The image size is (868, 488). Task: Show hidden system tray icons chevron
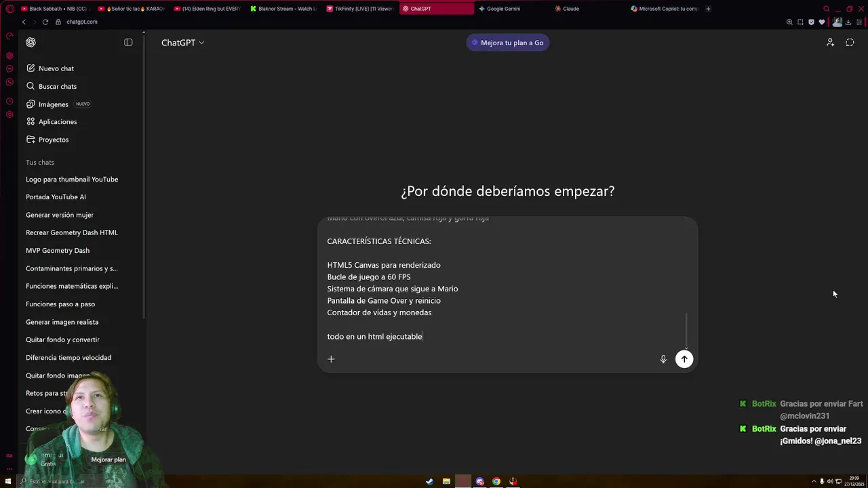[814, 482]
